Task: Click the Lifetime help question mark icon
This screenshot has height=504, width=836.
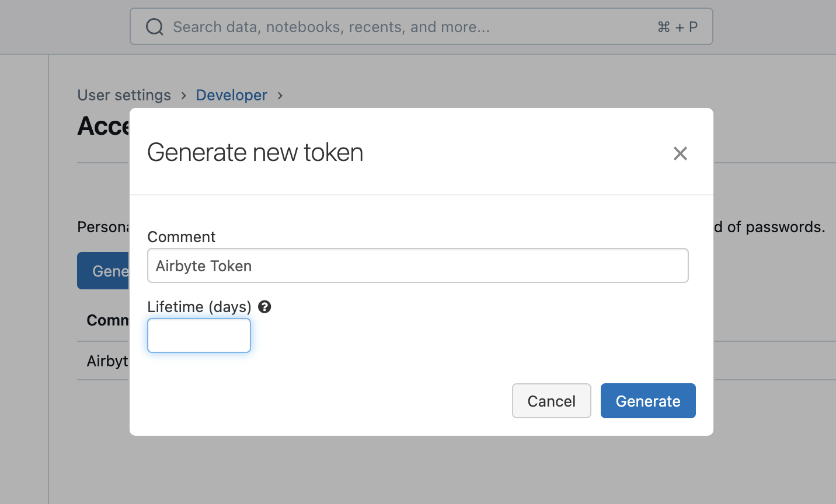Action: point(264,307)
